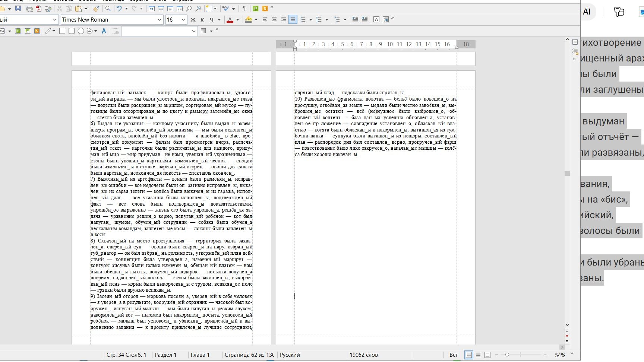
Task: Click the green P icon in the top toolbar
Action: [x=256, y=9]
